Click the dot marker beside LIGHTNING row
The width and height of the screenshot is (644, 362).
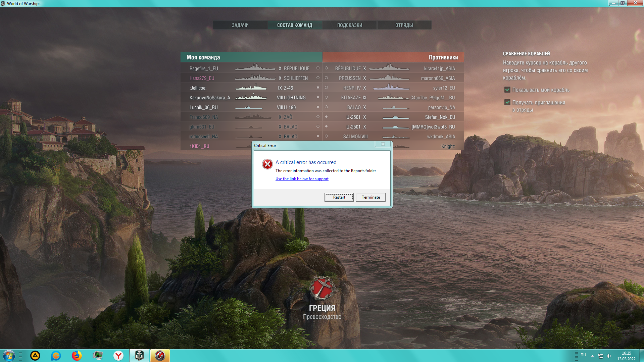(318, 97)
